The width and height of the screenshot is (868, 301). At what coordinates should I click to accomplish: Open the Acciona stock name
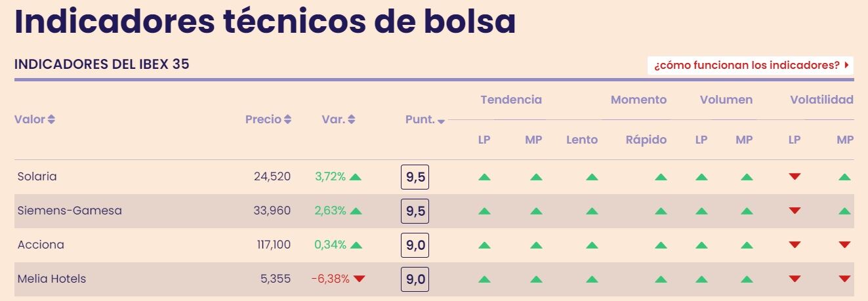[41, 245]
